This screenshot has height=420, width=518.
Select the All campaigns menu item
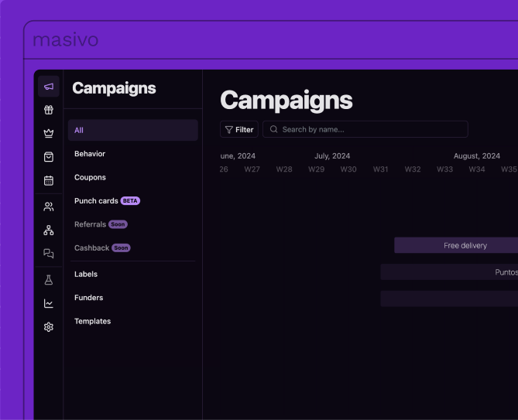pos(133,130)
